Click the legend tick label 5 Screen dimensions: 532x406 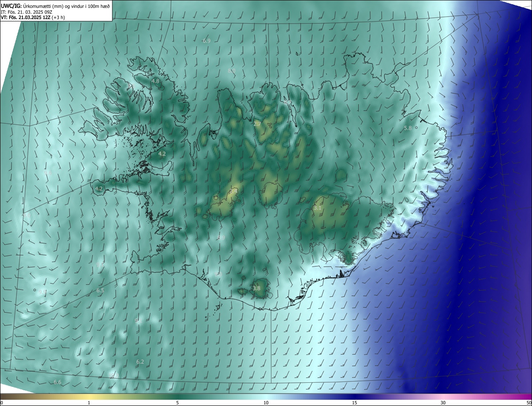[177, 403]
